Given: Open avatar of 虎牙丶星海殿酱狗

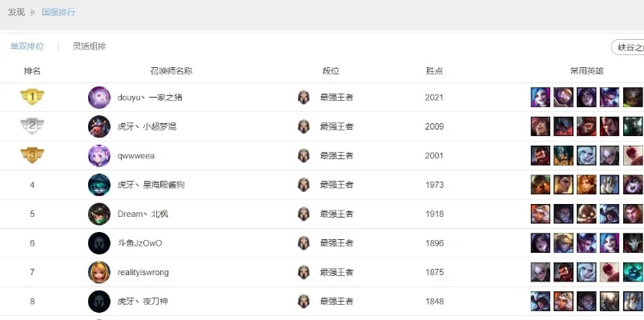Looking at the screenshot, I should click(x=99, y=185).
